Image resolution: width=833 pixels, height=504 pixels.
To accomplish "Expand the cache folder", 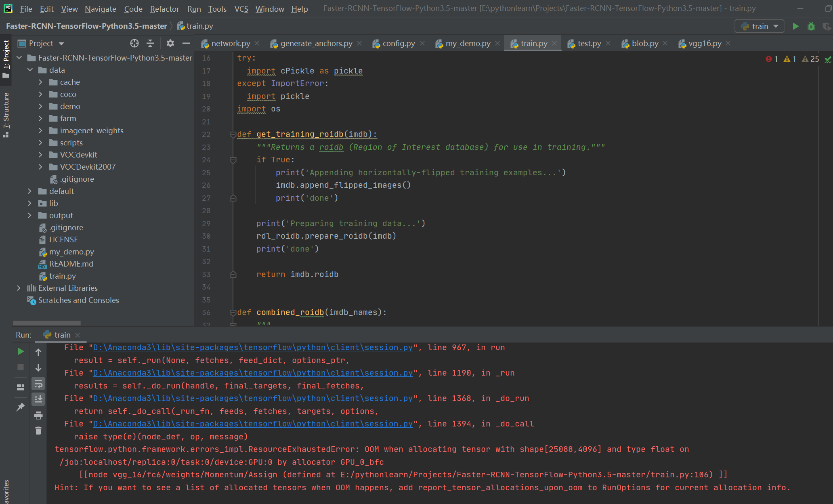I will pyautogui.click(x=40, y=82).
